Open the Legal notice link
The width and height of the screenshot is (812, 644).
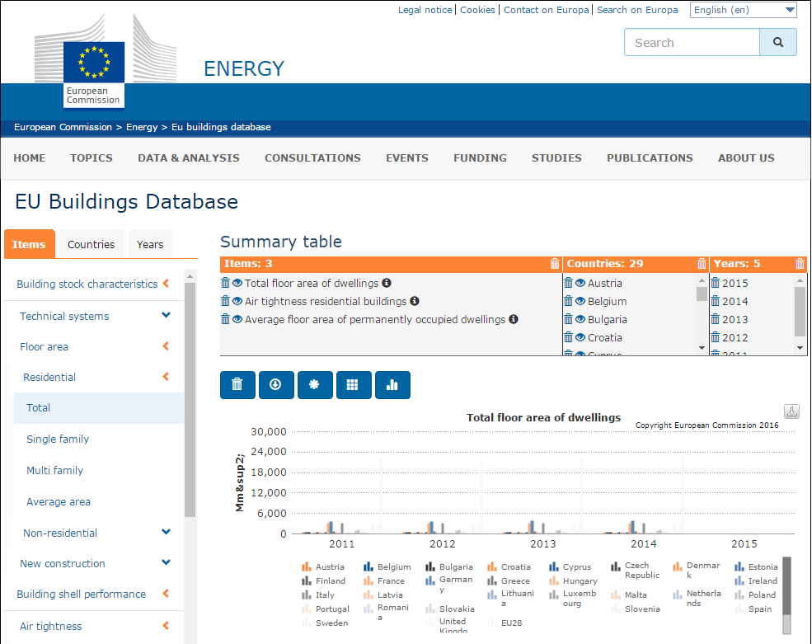coord(425,10)
